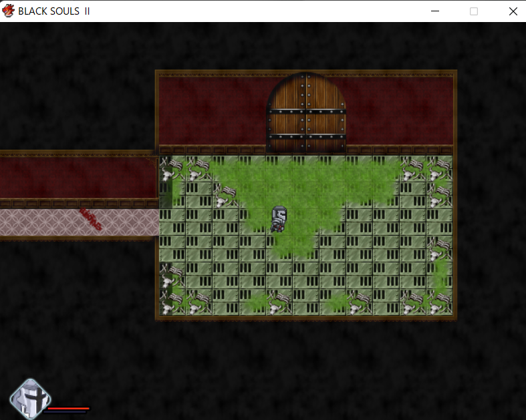Click the large arched wooden door
The width and height of the screenshot is (526, 420).
[306, 113]
